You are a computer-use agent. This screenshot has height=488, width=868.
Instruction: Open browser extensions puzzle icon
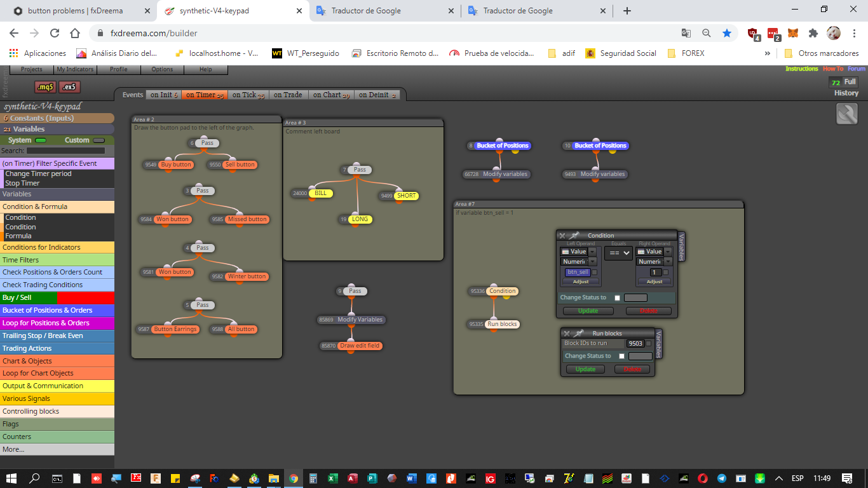tap(813, 33)
